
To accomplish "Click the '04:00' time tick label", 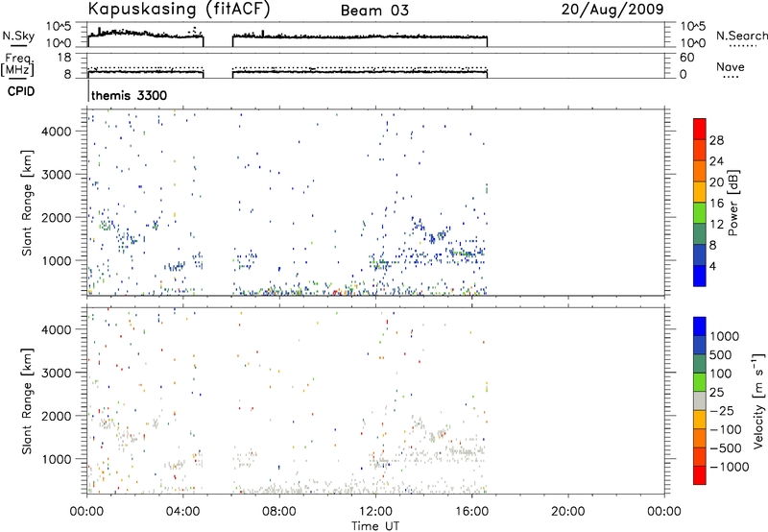I will tap(183, 512).
